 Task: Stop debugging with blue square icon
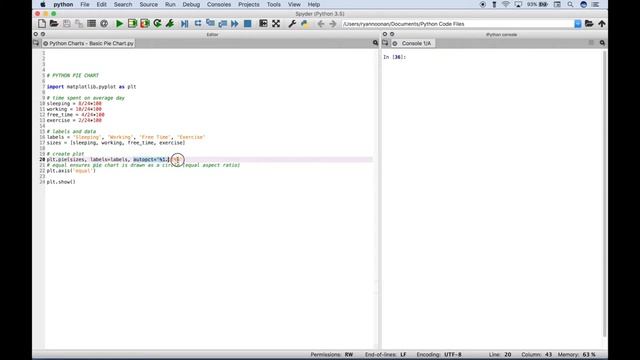(247, 24)
